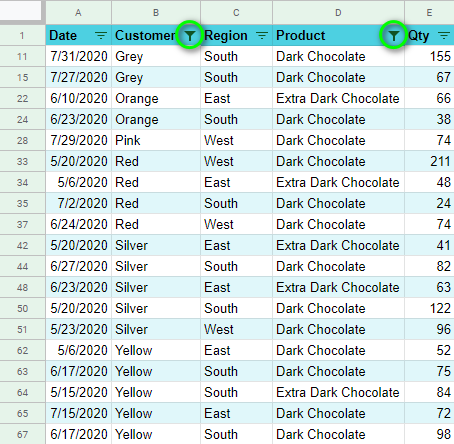Select column E header
Image resolution: width=454 pixels, height=444 pixels.
click(429, 13)
